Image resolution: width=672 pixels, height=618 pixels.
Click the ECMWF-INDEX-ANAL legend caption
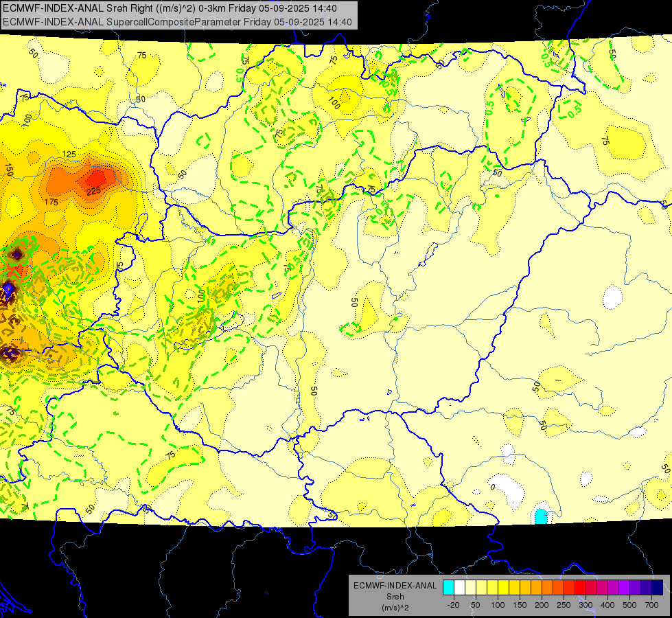pyautogui.click(x=395, y=586)
